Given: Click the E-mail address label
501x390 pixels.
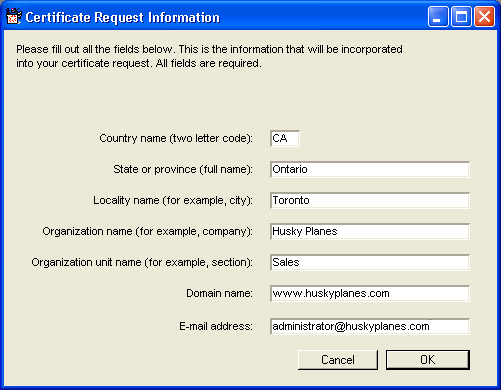Looking at the screenshot, I should [x=216, y=326].
